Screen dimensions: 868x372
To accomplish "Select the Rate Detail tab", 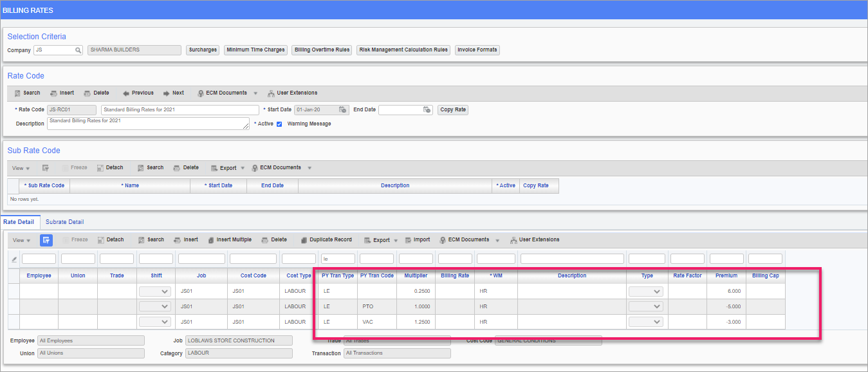I will coord(19,222).
